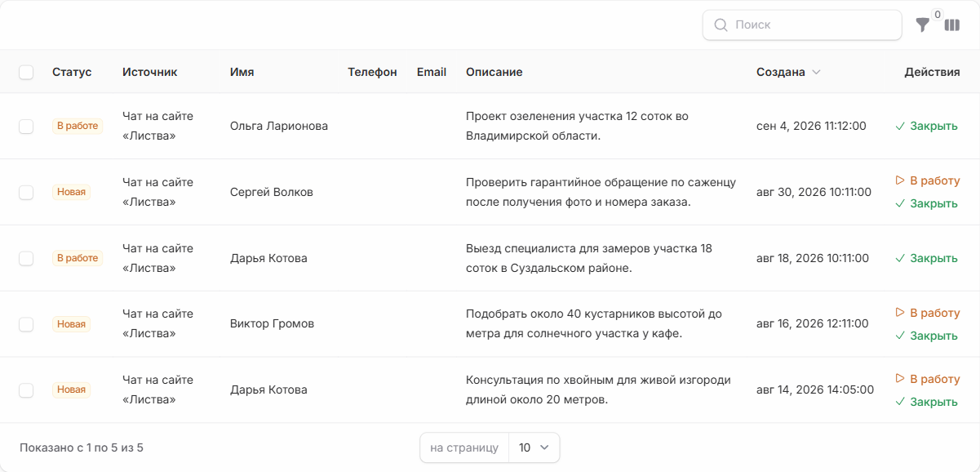The width and height of the screenshot is (980, 472).
Task: Open the filter funnel icon
Action: tap(922, 25)
